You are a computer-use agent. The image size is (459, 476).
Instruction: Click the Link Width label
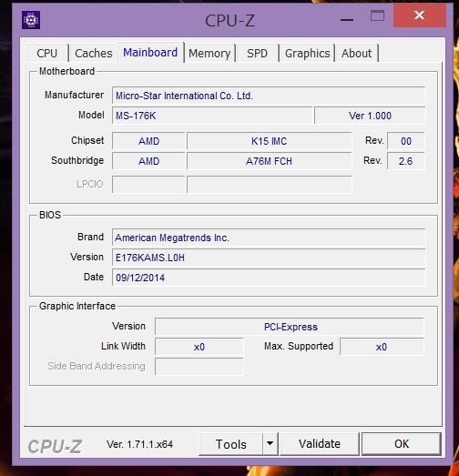pyautogui.click(x=123, y=346)
